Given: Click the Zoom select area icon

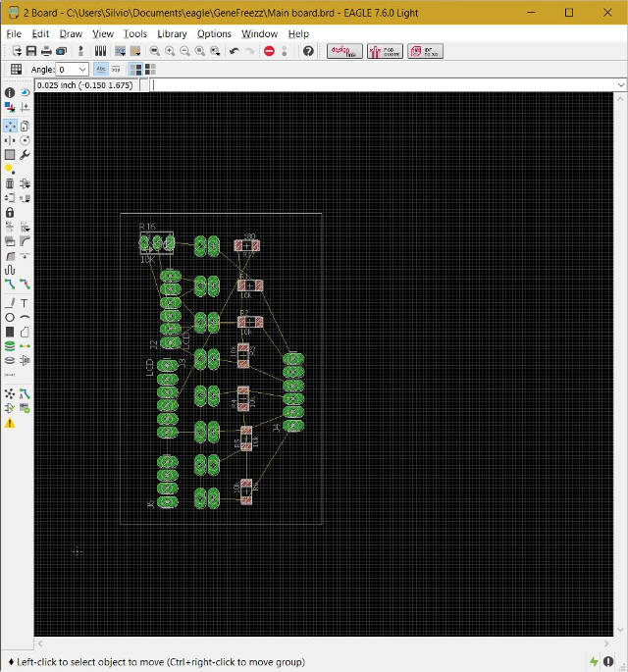Looking at the screenshot, I should coord(215,51).
